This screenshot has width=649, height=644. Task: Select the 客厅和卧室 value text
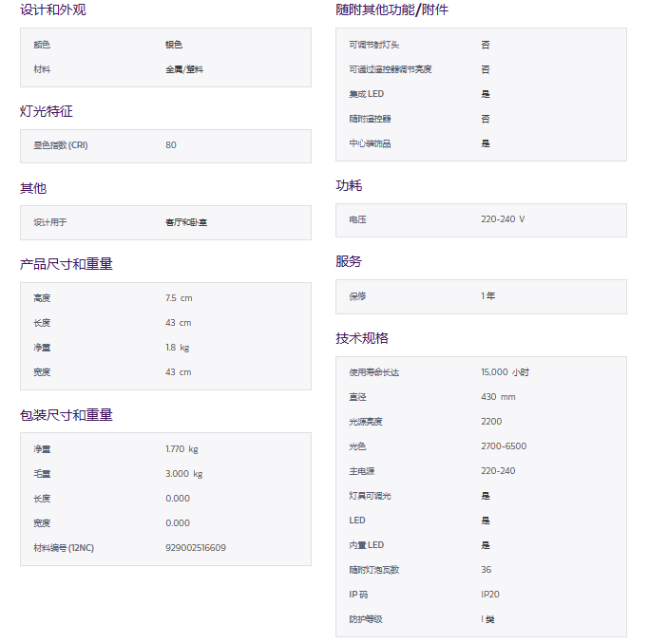[186, 222]
